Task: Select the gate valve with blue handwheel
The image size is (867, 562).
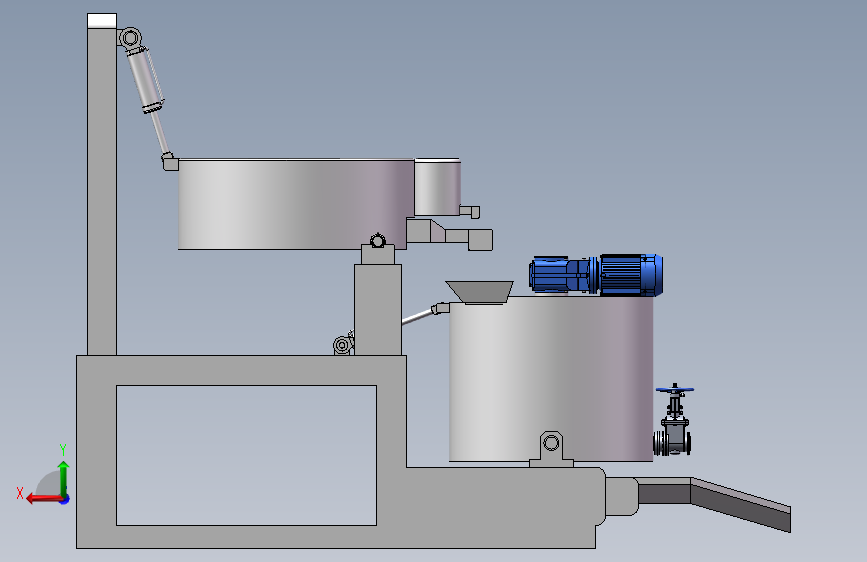Action: point(673,420)
